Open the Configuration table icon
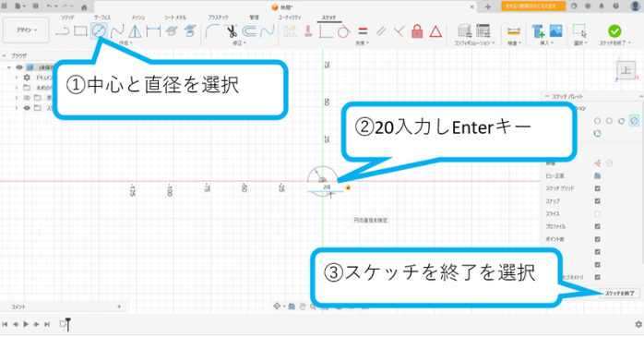The height and width of the screenshot is (337, 644). point(483,31)
